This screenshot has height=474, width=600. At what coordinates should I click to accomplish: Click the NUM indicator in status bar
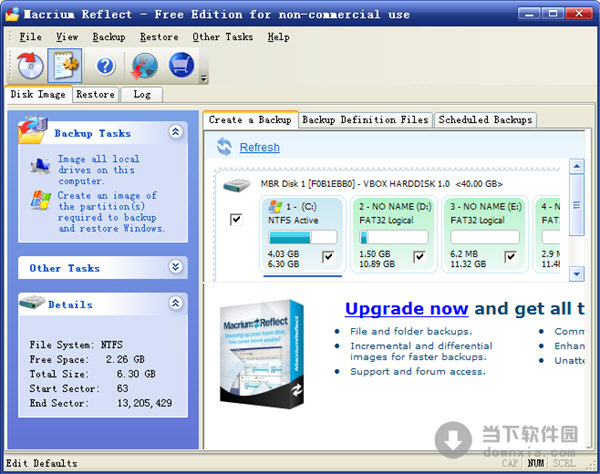(536, 463)
